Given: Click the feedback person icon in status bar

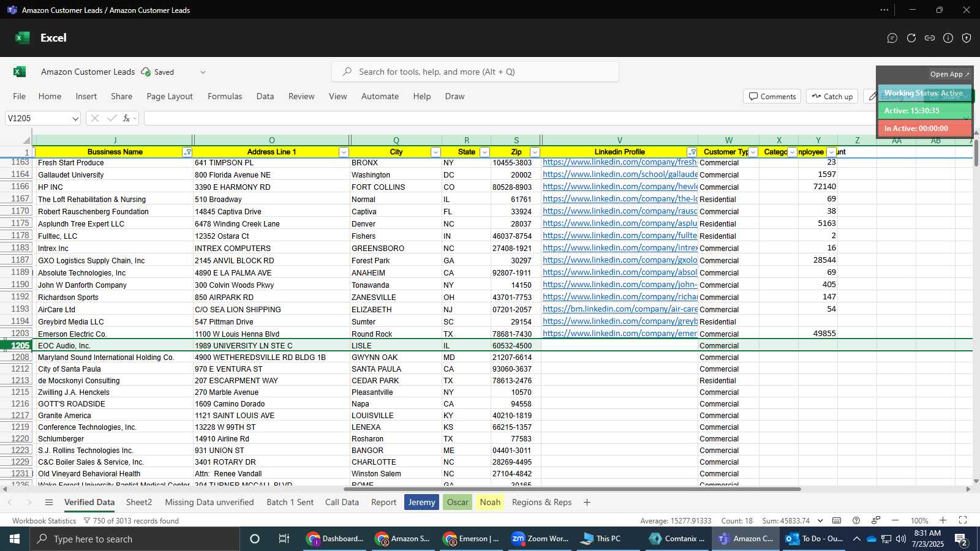Looking at the screenshot, I should pos(876,520).
